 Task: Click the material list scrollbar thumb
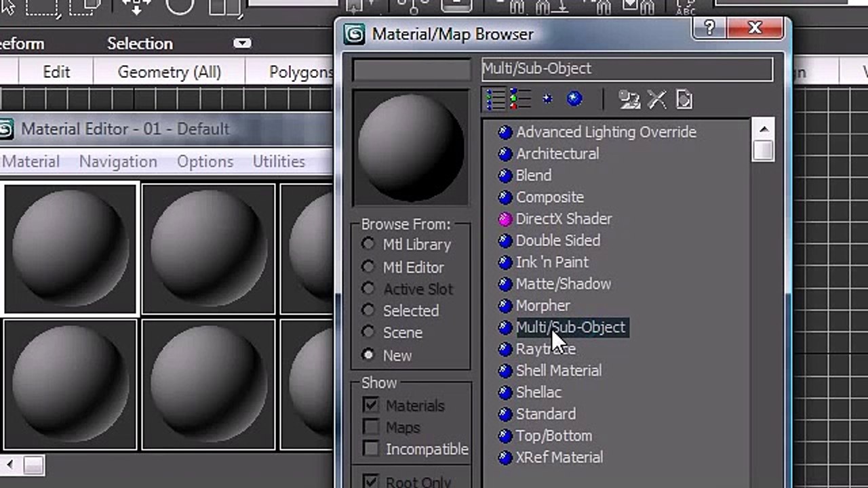click(x=764, y=150)
